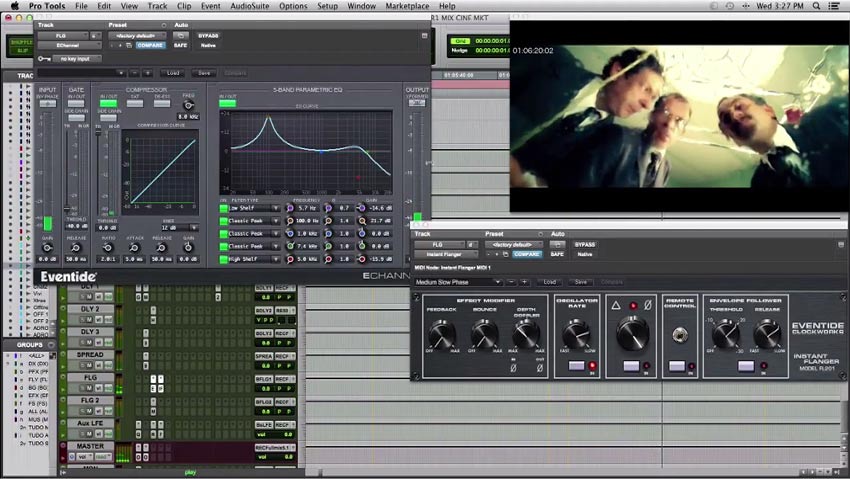
Task: Toggle the Oscillator Rate IN switch
Action: point(576,366)
